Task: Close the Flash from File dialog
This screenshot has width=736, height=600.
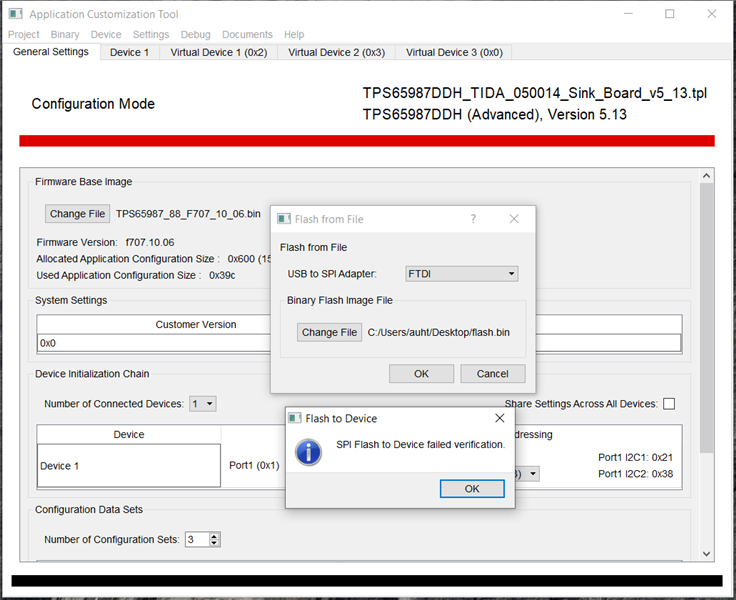Action: [514, 219]
